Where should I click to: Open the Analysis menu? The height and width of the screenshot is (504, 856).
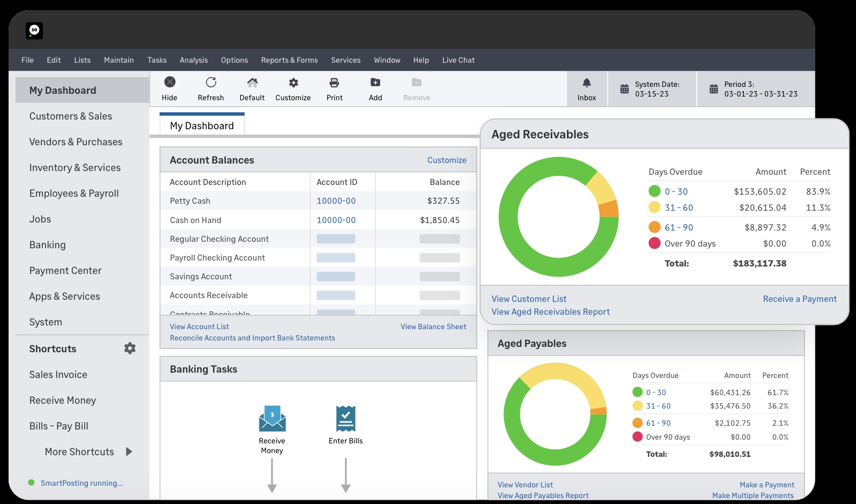click(194, 60)
